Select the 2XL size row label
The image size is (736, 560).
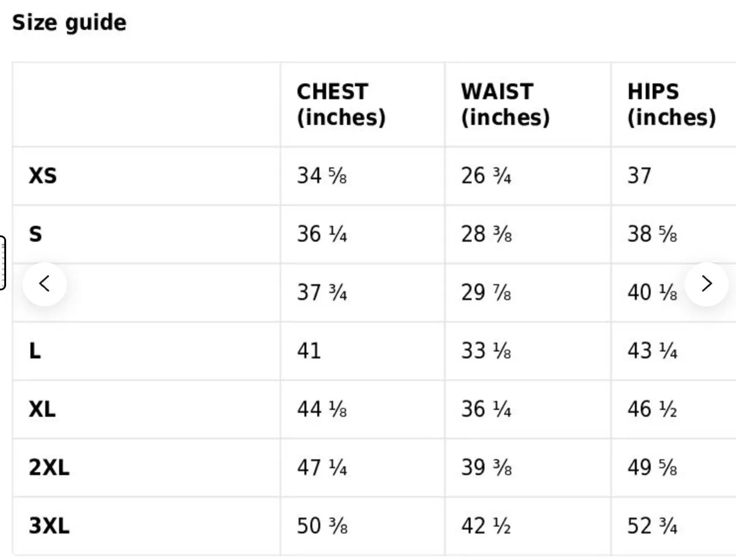pos(49,468)
